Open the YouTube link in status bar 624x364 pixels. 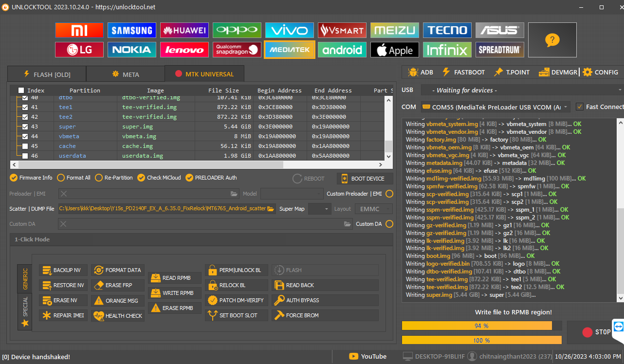point(368,357)
